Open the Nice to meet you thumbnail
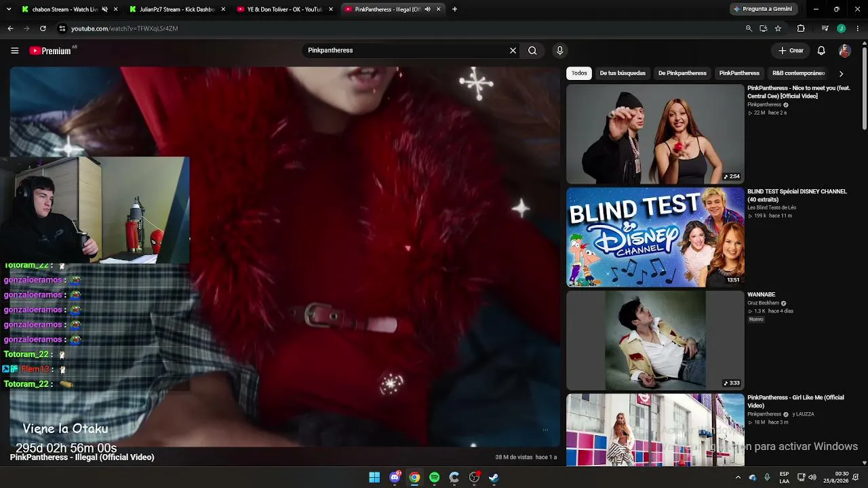The height and width of the screenshot is (488, 868). 655,134
